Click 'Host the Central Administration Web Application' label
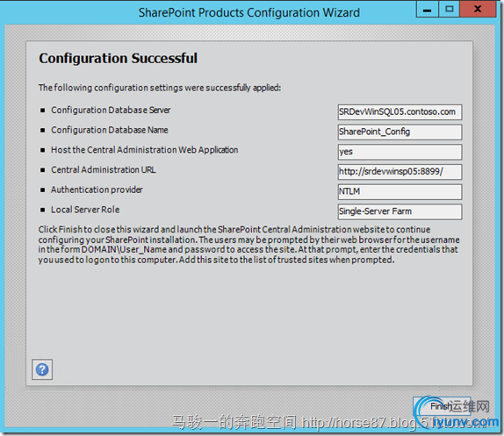This screenshot has width=504, height=436. 145,150
